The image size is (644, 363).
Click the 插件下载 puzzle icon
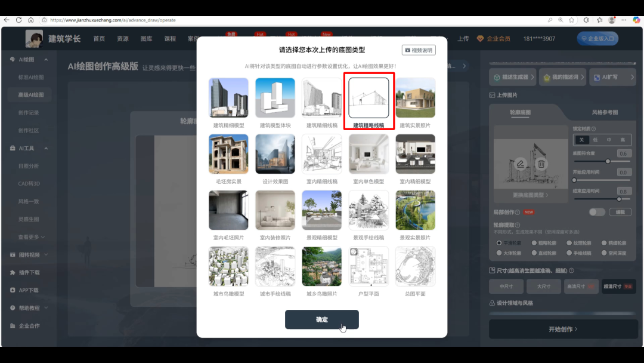[x=13, y=273]
